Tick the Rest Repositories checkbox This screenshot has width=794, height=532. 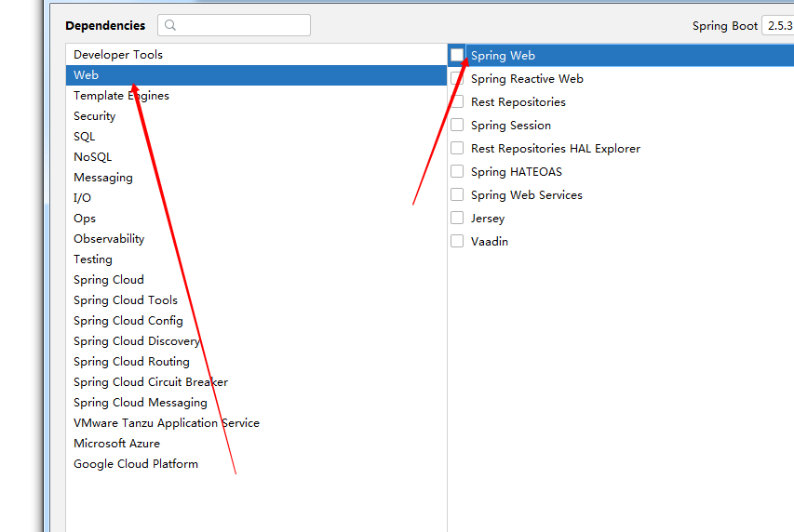457,101
